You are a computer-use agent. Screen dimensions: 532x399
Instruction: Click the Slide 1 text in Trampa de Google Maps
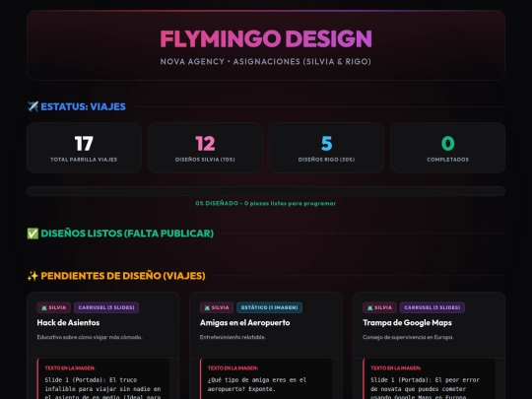tap(426, 388)
